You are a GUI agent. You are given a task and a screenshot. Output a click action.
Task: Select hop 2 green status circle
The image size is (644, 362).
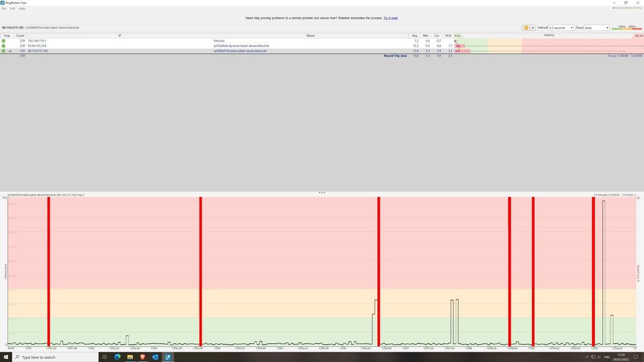4,46
